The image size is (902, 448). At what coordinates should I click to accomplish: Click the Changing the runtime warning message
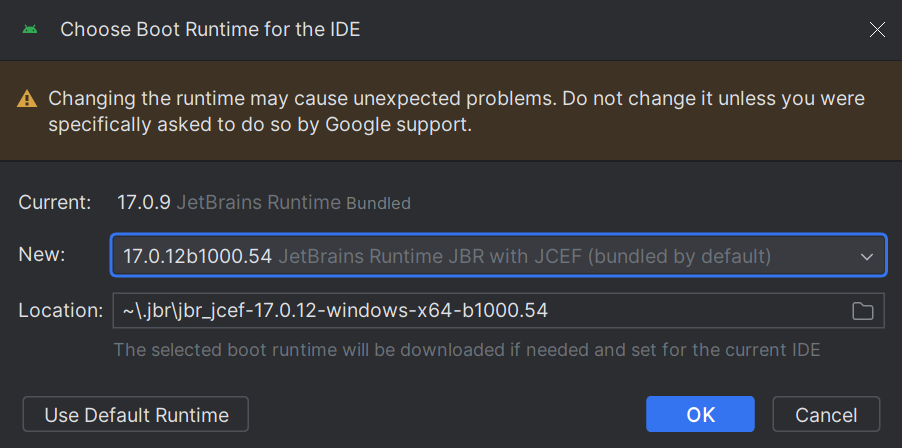(456, 111)
